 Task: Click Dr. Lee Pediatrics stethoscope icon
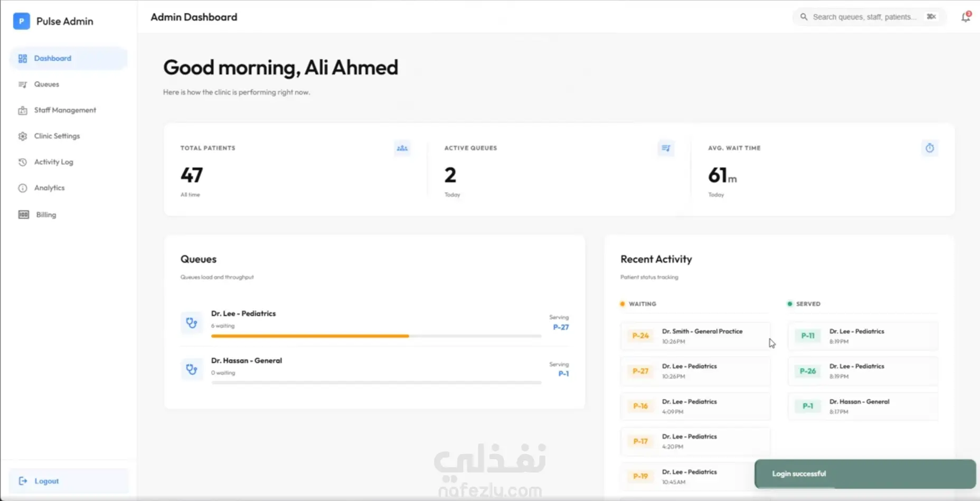click(192, 322)
